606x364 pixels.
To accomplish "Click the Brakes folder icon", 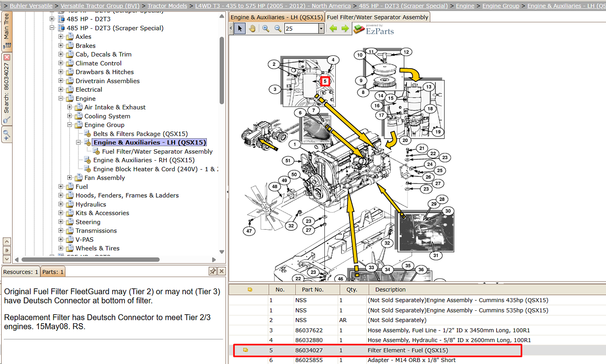I will [x=70, y=46].
